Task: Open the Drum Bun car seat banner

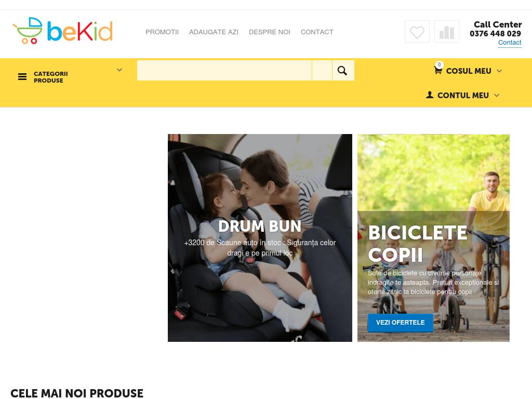Action: point(260,238)
